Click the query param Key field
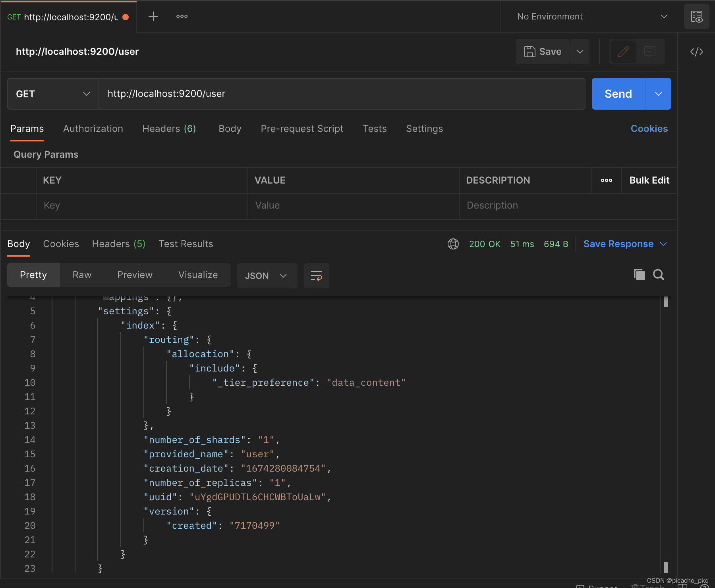The image size is (715, 588). click(142, 205)
